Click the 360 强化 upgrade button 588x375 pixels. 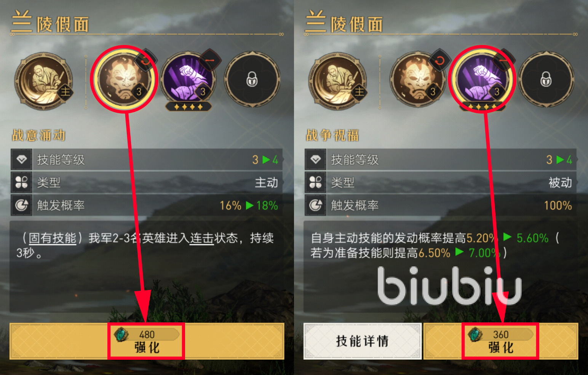point(500,341)
